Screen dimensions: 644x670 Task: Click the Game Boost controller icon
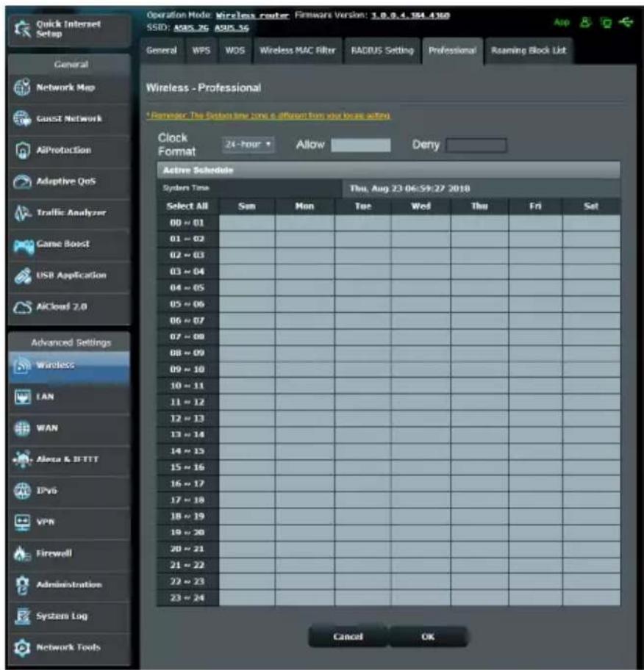click(x=24, y=245)
